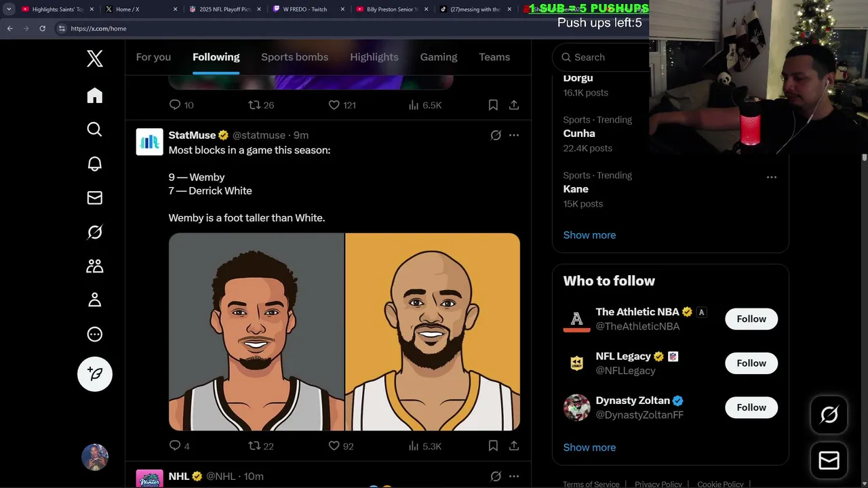Click the compose Post button
Image resolution: width=868 pixels, height=488 pixels.
[95, 374]
